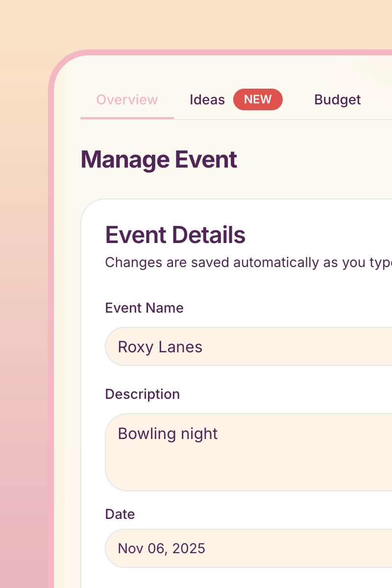Click the highlighted Overview tab underline
Viewport: 392px width, 588px height.
[x=127, y=118]
